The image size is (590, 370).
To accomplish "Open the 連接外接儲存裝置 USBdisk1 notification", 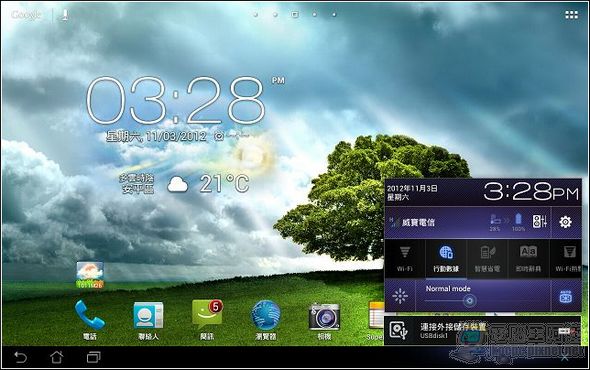I will tap(482, 330).
